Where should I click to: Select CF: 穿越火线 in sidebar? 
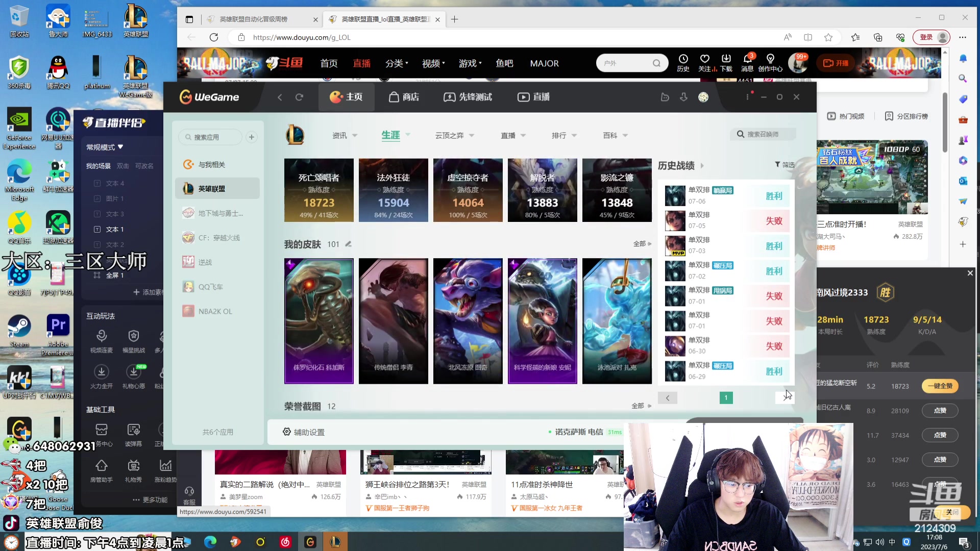tap(217, 238)
